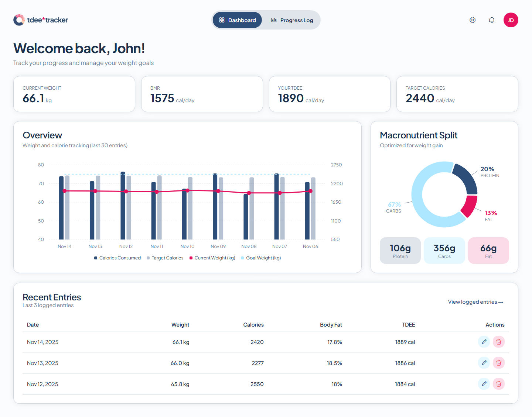532x417 pixels.
Task: Click the 1886 cal TDEE cell
Action: tap(405, 363)
